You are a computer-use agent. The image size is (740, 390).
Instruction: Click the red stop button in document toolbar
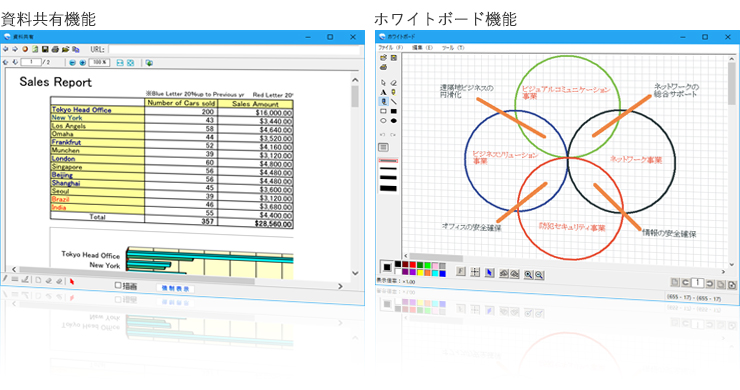(25, 49)
